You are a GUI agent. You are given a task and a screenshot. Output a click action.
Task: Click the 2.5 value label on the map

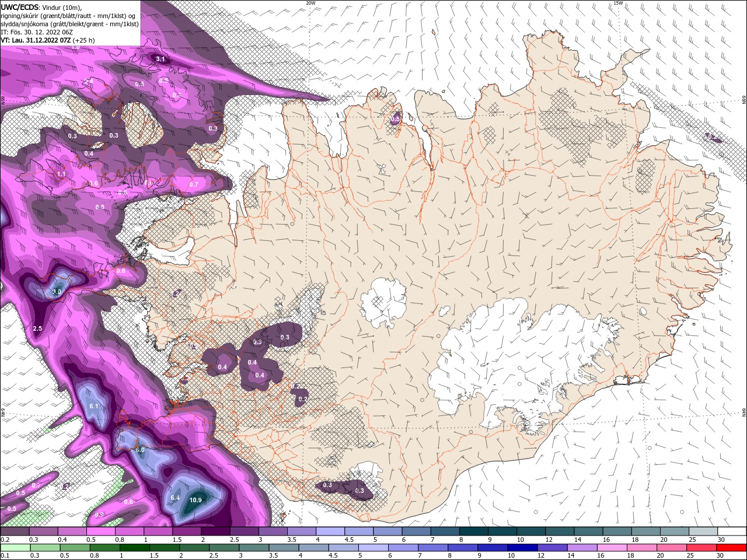pos(37,329)
